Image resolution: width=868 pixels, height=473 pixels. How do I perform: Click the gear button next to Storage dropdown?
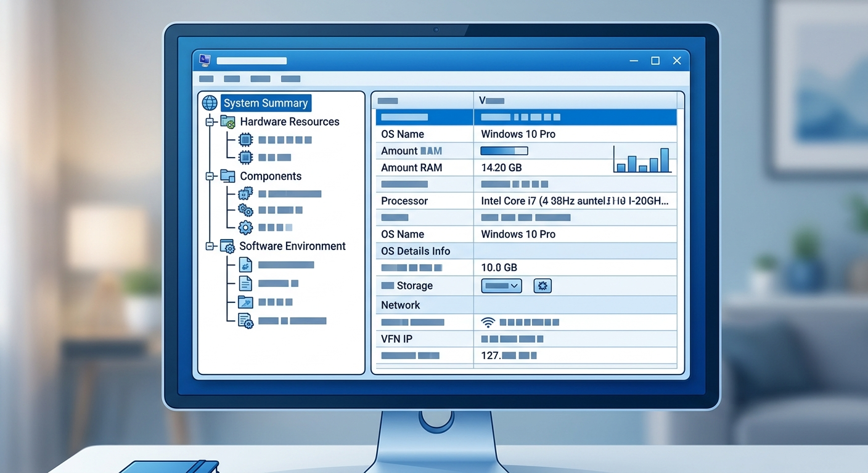click(x=542, y=286)
